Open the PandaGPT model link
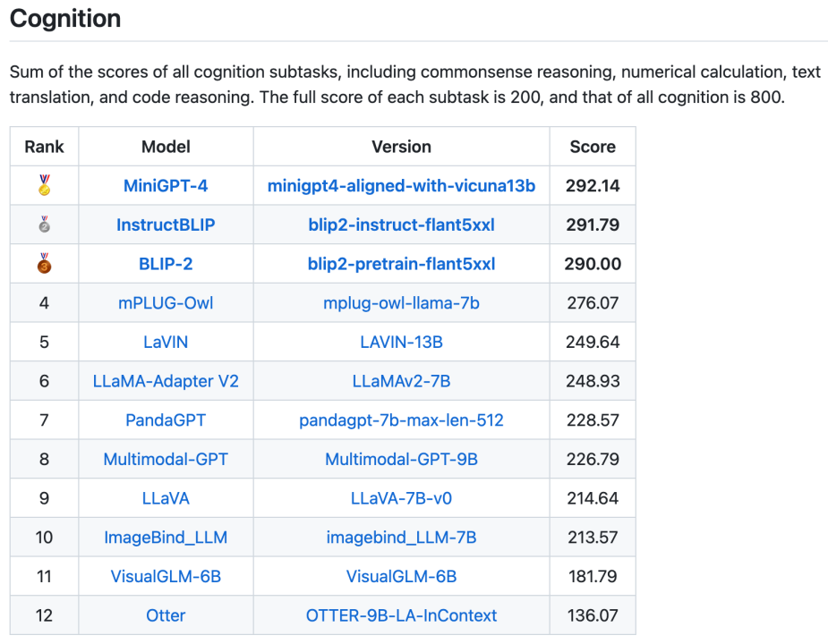This screenshot has height=644, width=828. tap(165, 419)
